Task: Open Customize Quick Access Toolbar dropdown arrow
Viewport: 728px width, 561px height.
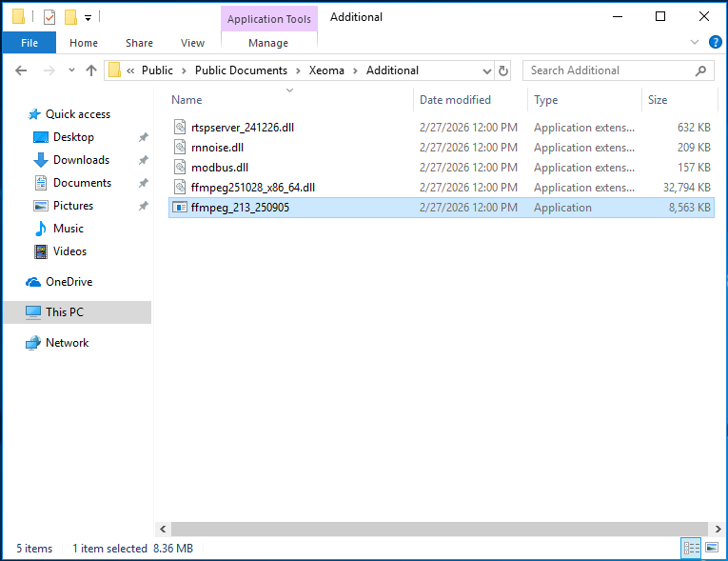Action: tap(88, 18)
